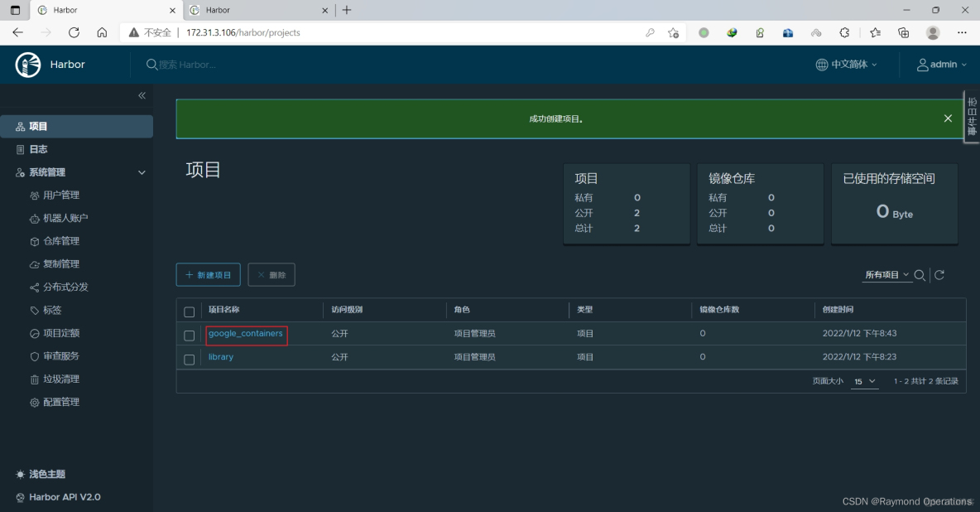This screenshot has width=980, height=512.
Task: Go to browser home page icon
Action: point(102,32)
